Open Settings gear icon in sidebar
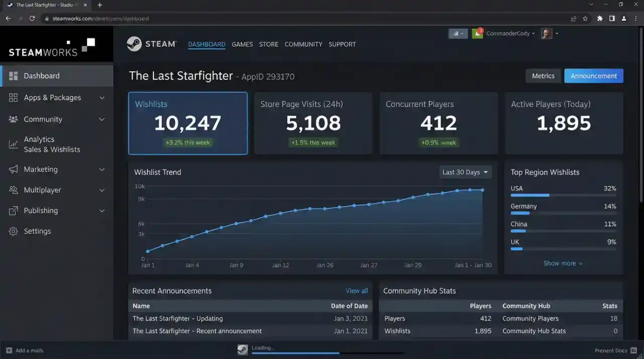The image size is (644, 359). click(14, 231)
